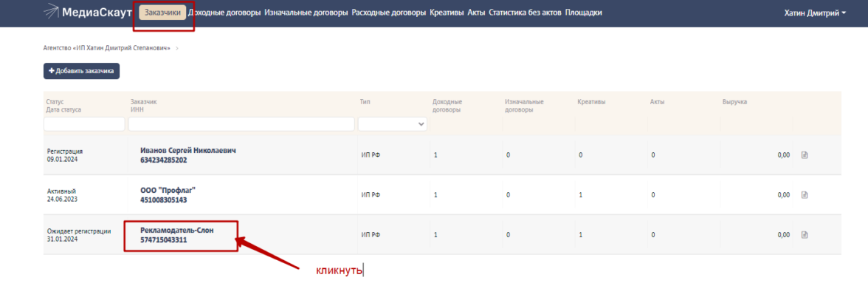This screenshot has height=303, width=868.
Task: Open the Тип filter dropdown
Action: (x=393, y=124)
